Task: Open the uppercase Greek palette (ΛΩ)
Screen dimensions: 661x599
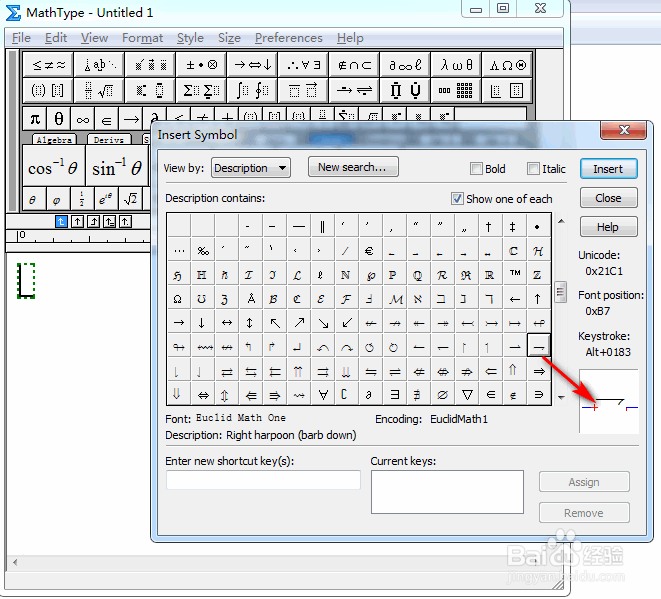Action: (x=507, y=65)
